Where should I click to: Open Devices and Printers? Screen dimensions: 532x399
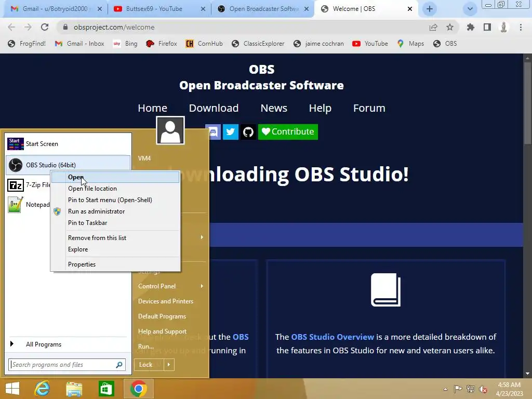pyautogui.click(x=166, y=301)
